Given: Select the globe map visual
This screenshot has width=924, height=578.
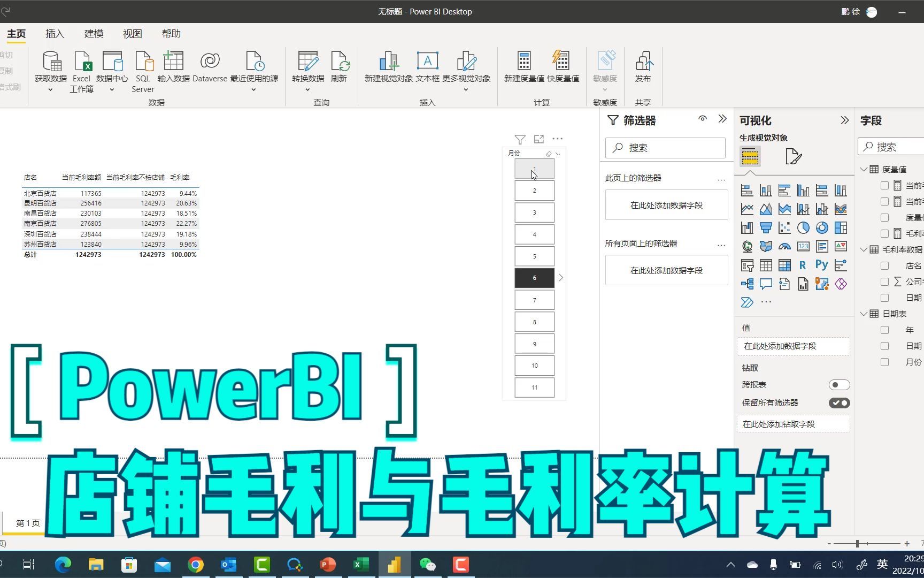Looking at the screenshot, I should (x=747, y=247).
